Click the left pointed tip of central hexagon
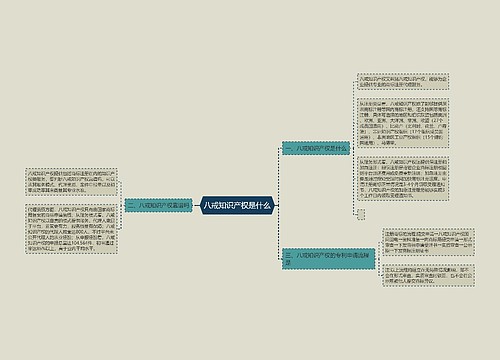 [x=201, y=205]
